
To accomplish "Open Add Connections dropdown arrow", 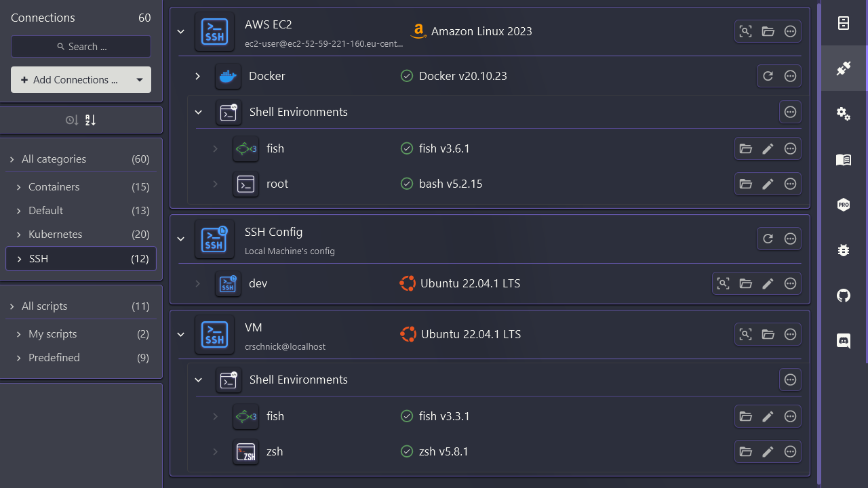I will click(x=140, y=80).
